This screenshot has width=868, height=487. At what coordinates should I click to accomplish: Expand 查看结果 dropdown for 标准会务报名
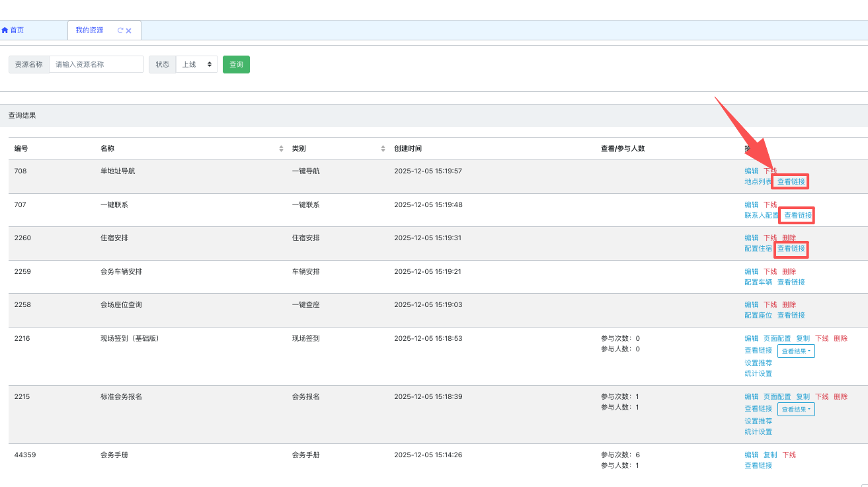tap(796, 410)
